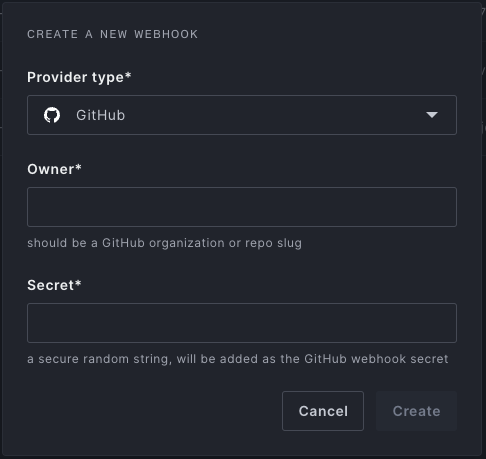Open the Provider type combo box
486x459 pixels.
point(242,115)
